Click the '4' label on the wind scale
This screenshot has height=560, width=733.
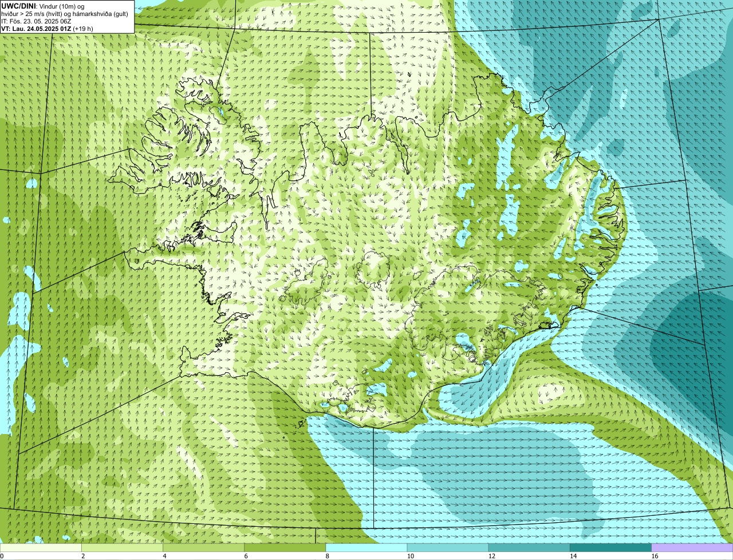[164, 556]
